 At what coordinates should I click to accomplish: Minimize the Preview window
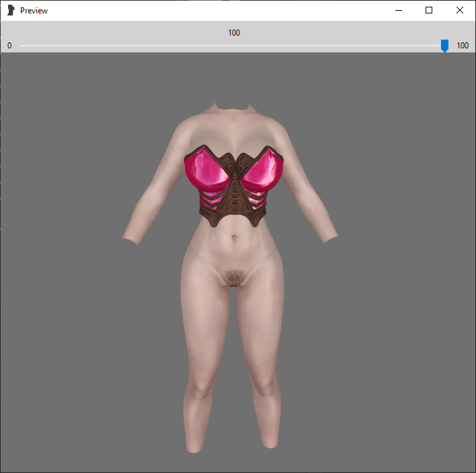[x=399, y=10]
